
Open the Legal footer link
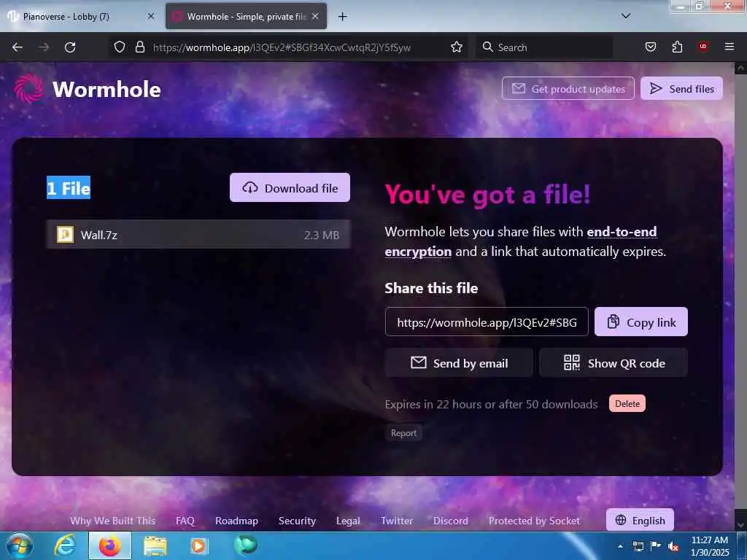tap(348, 521)
